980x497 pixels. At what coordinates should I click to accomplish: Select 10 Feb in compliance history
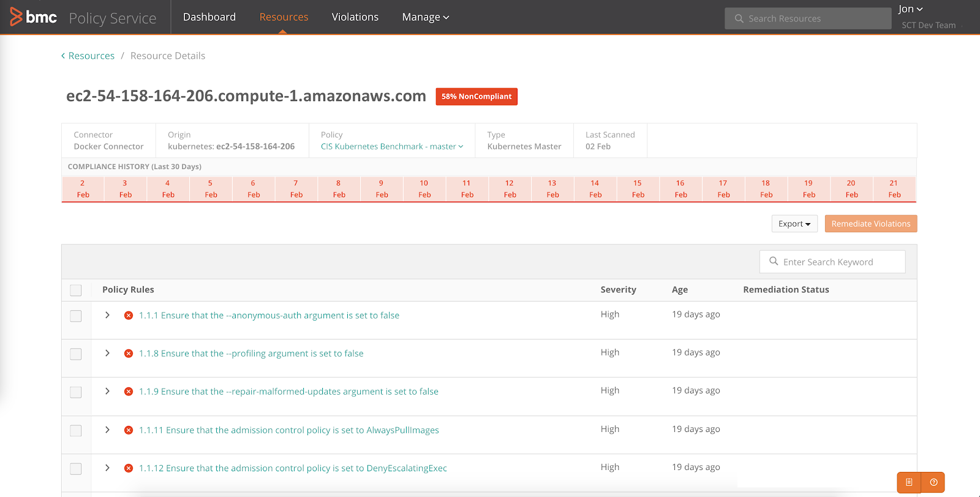[x=424, y=189]
